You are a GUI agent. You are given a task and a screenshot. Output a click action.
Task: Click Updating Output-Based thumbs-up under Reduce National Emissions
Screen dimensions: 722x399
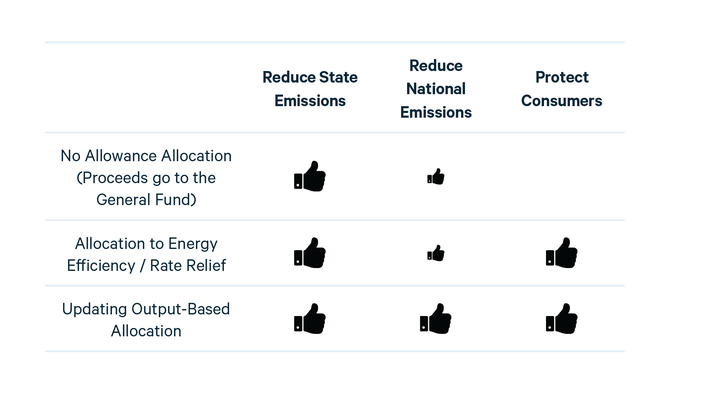point(436,318)
